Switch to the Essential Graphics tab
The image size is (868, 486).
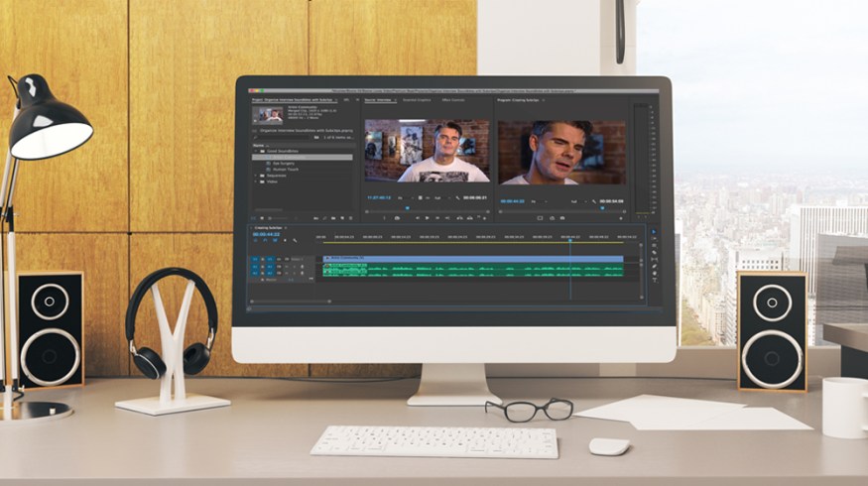[x=416, y=100]
